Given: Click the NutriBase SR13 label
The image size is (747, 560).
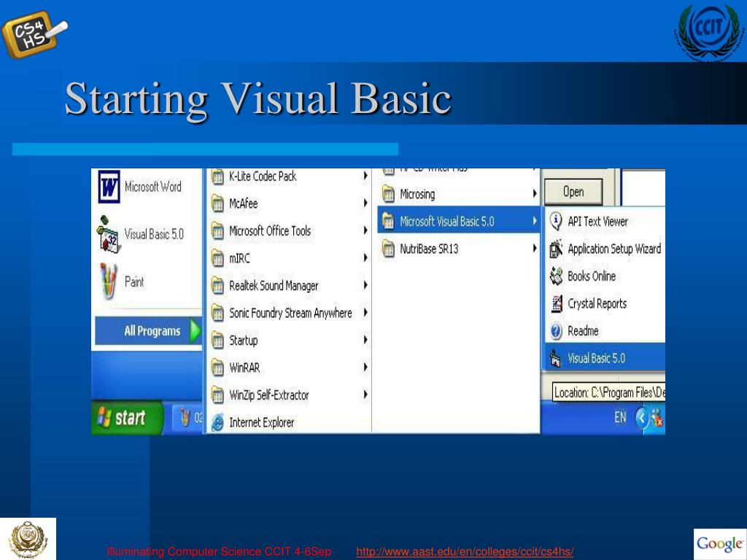Looking at the screenshot, I should tap(429, 249).
